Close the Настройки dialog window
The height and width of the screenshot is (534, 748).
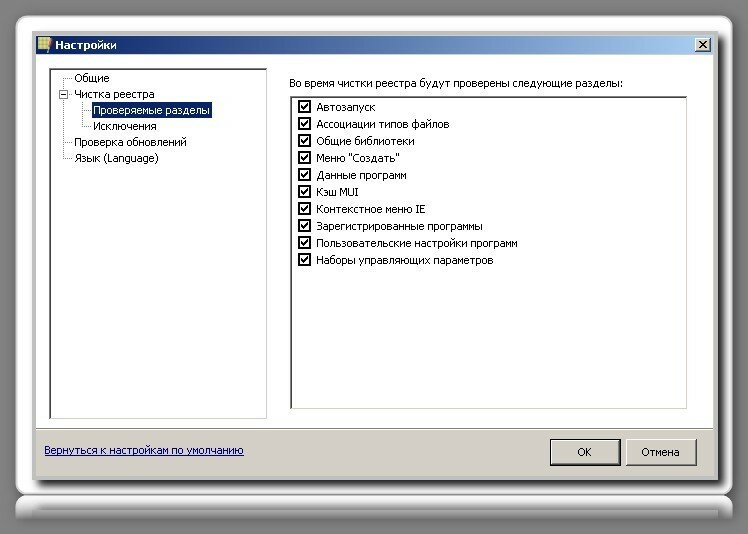(x=702, y=44)
